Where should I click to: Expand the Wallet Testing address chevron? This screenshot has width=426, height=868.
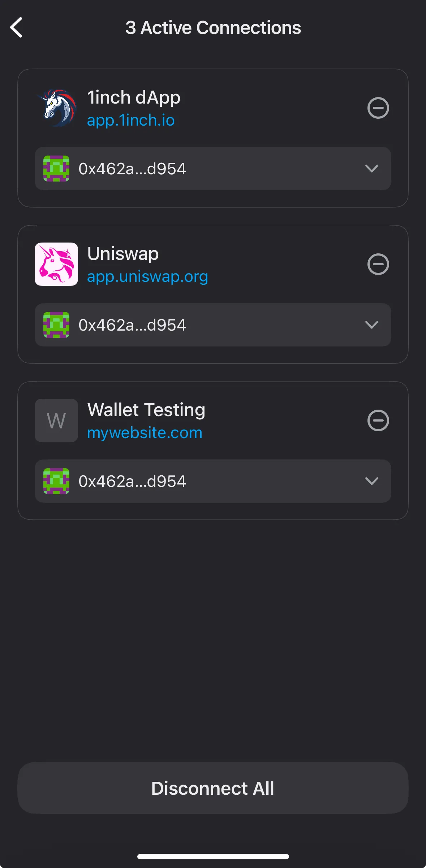pos(371,481)
